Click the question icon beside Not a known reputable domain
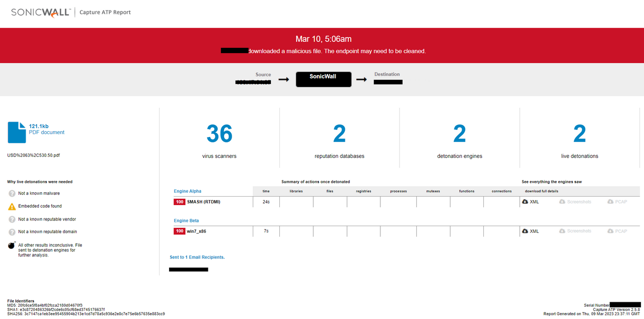644x319 pixels. pyautogui.click(x=12, y=232)
